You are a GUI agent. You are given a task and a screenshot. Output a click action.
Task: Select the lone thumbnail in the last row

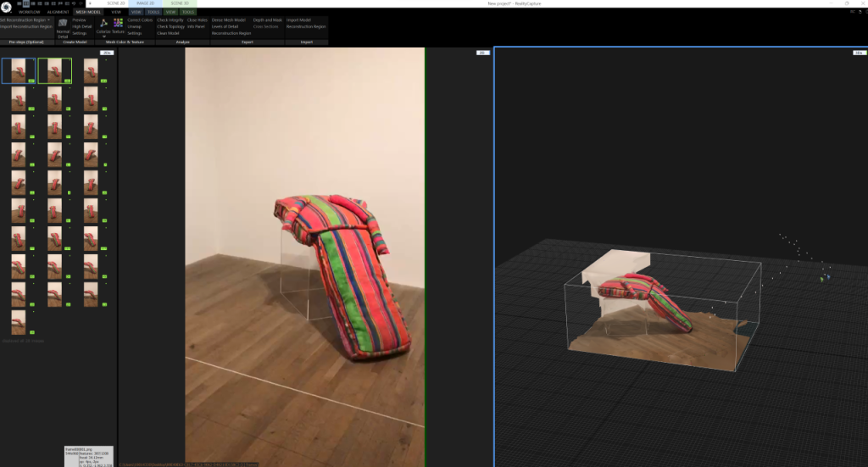pos(19,322)
